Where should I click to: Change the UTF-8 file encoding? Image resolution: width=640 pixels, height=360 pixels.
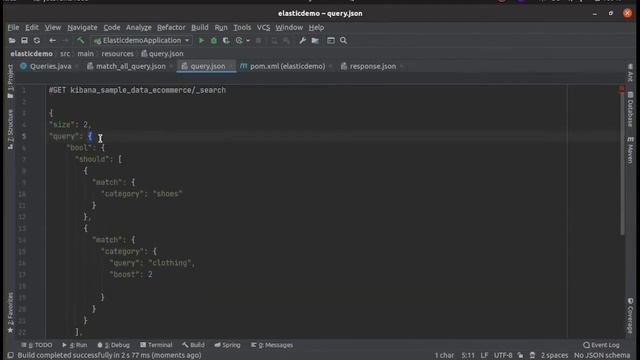(x=503, y=355)
